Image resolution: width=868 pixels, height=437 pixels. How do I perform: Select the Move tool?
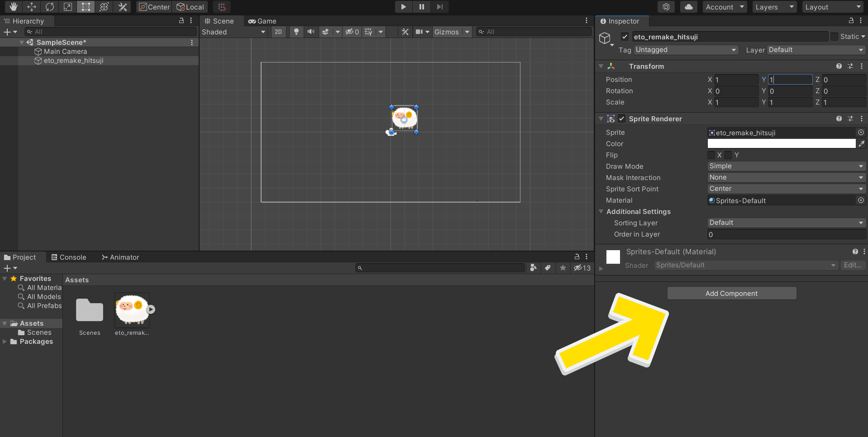pyautogui.click(x=32, y=7)
